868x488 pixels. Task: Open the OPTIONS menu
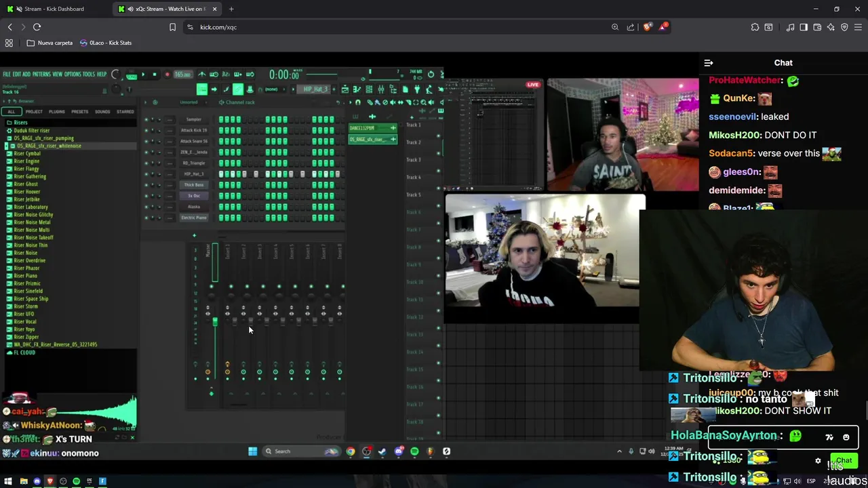pyautogui.click(x=73, y=74)
